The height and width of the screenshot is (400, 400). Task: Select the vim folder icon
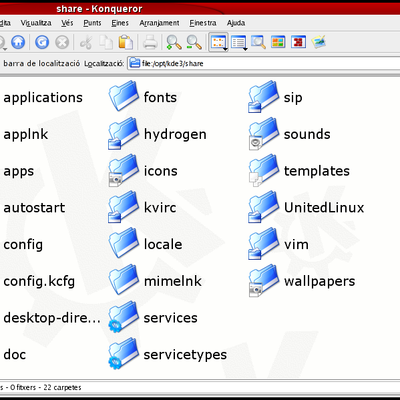pos(264,243)
